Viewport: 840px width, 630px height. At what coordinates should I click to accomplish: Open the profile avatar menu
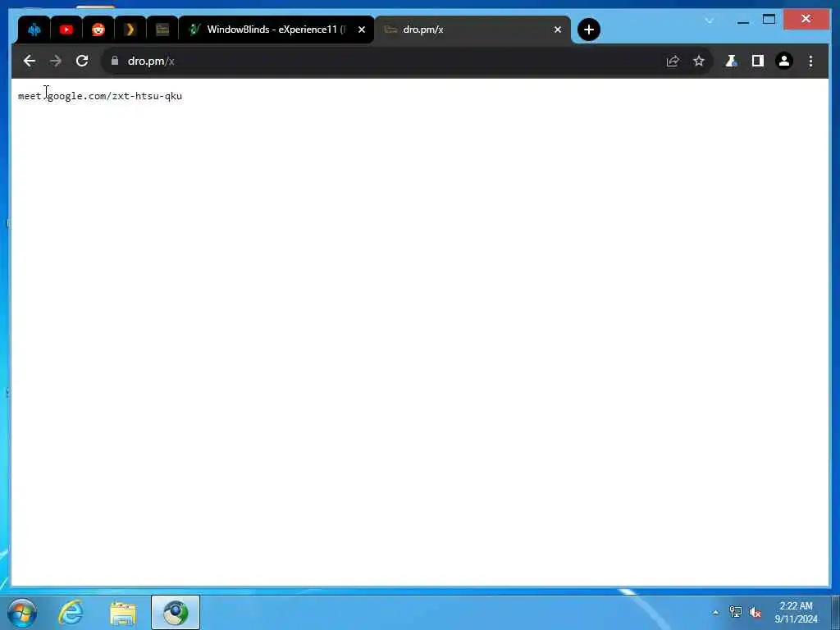point(784,61)
